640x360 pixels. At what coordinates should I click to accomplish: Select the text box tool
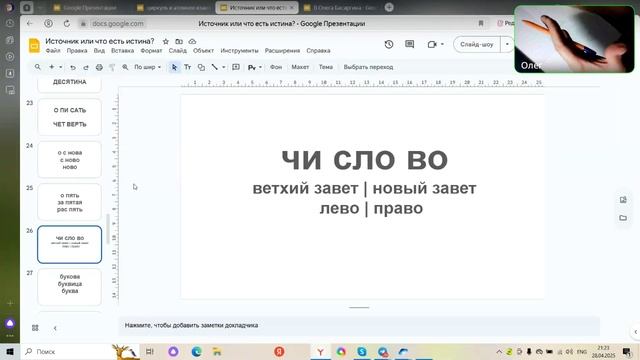[187, 67]
